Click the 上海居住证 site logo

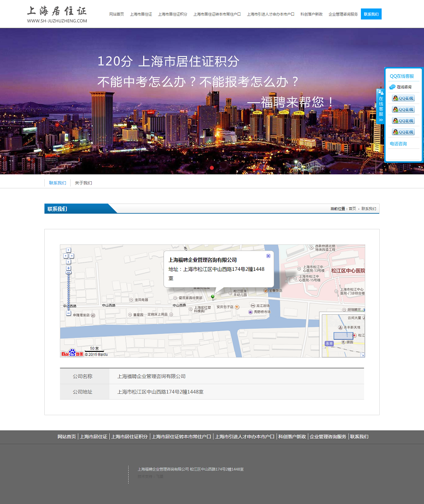coord(57,14)
